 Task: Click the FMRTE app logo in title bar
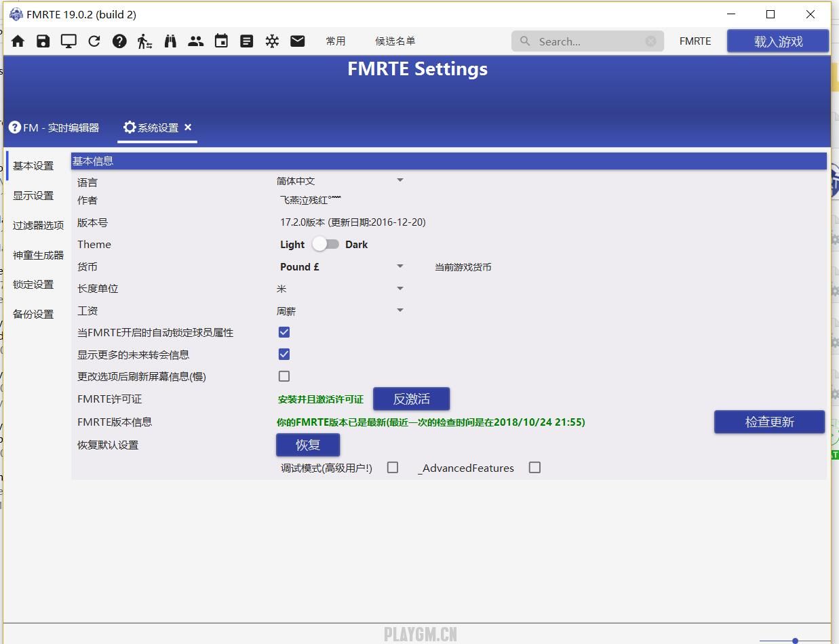(16, 14)
